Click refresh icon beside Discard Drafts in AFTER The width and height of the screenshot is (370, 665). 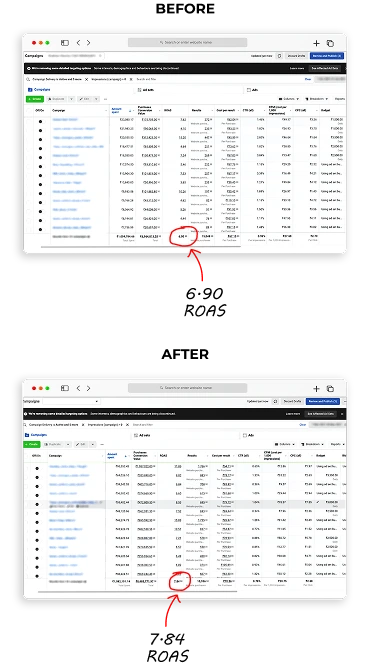coord(275,401)
